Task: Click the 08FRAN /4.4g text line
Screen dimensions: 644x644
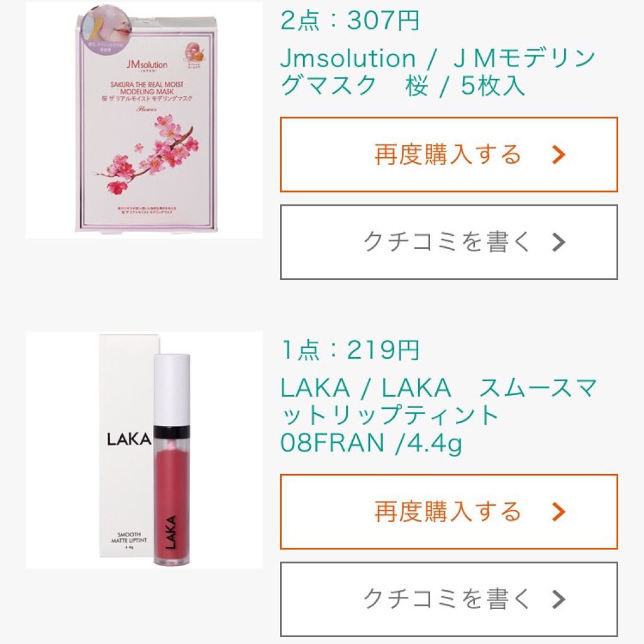Action: coord(371,442)
